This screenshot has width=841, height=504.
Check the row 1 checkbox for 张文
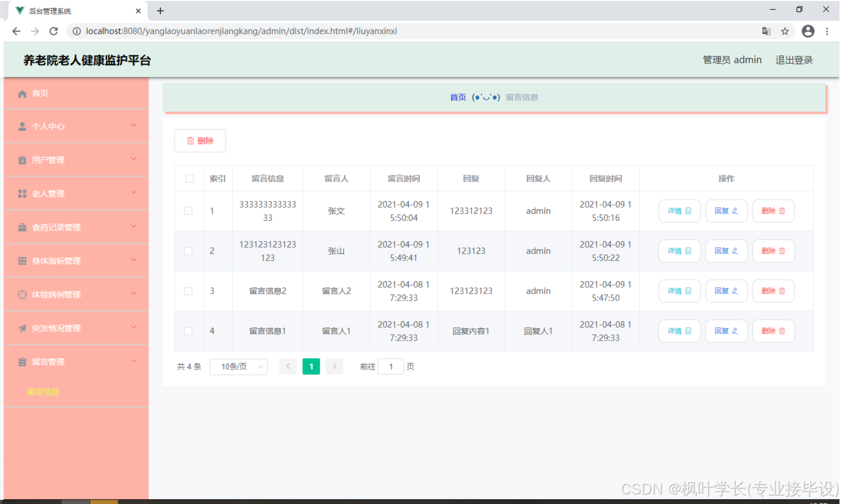(188, 211)
